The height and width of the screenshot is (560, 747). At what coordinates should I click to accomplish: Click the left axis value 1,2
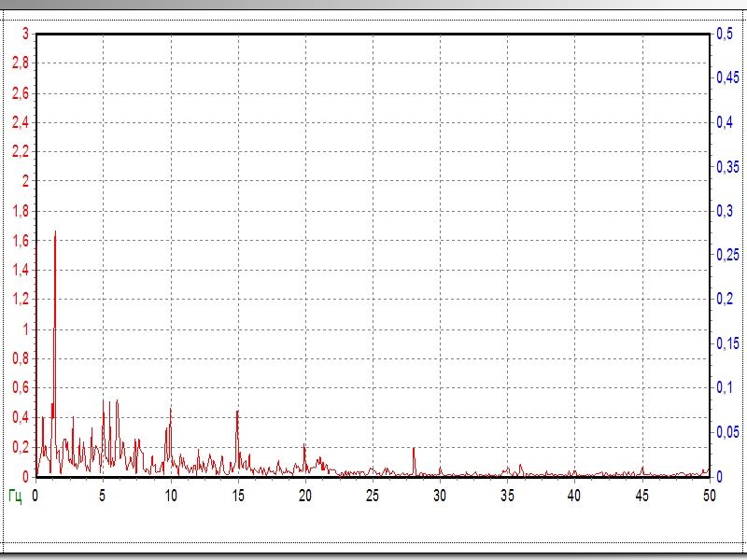coord(21,300)
